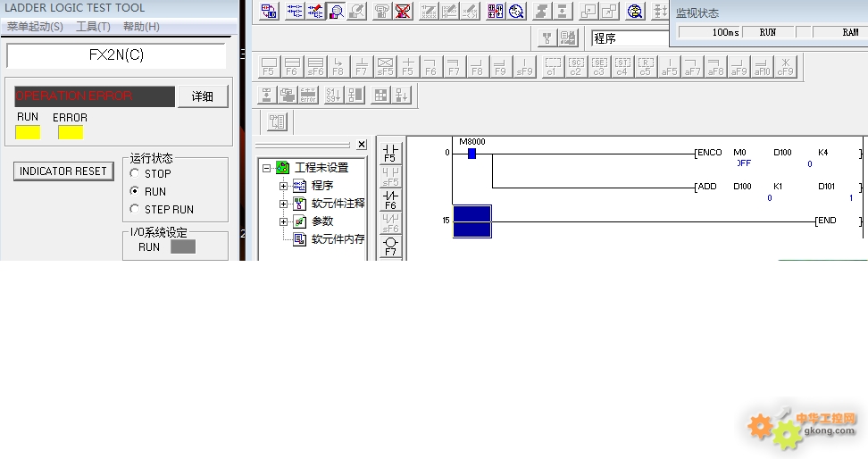Collapse the 工程未设置 project root node
The width and height of the screenshot is (868, 459).
click(266, 168)
